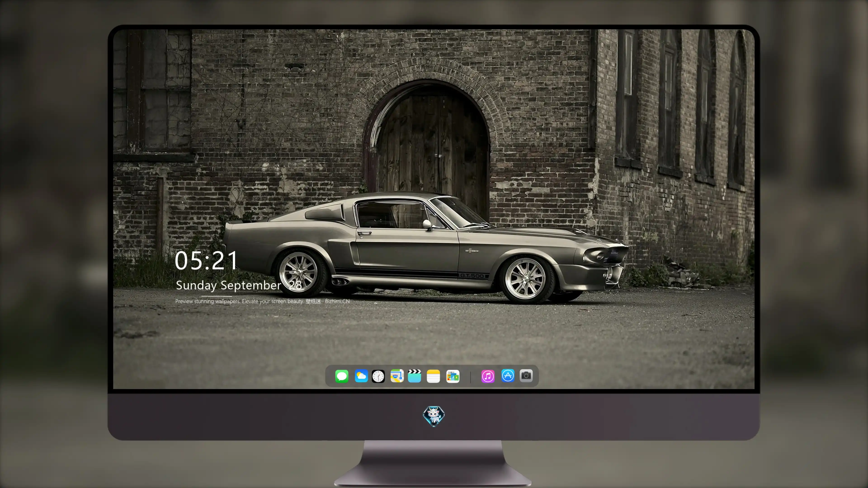
Task: Click the dragon logo on monitor chin
Action: (434, 416)
